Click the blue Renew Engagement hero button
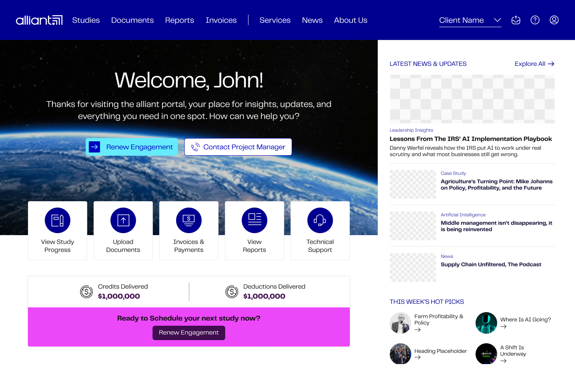 pos(132,147)
